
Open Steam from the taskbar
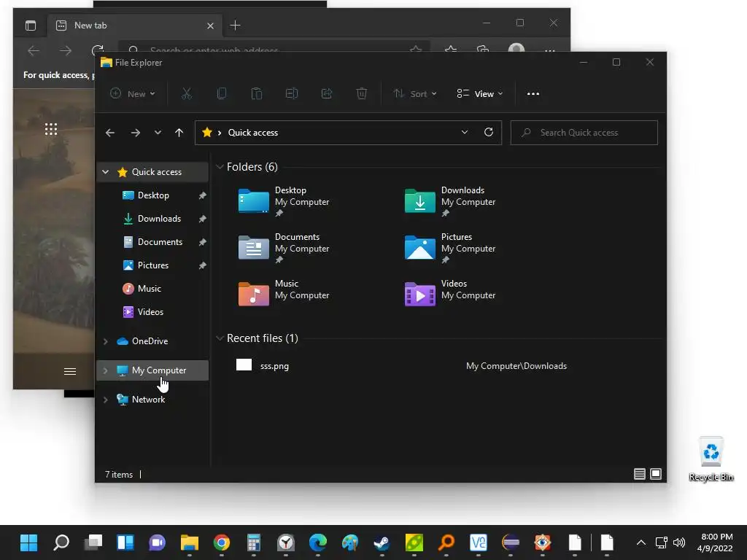(382, 542)
